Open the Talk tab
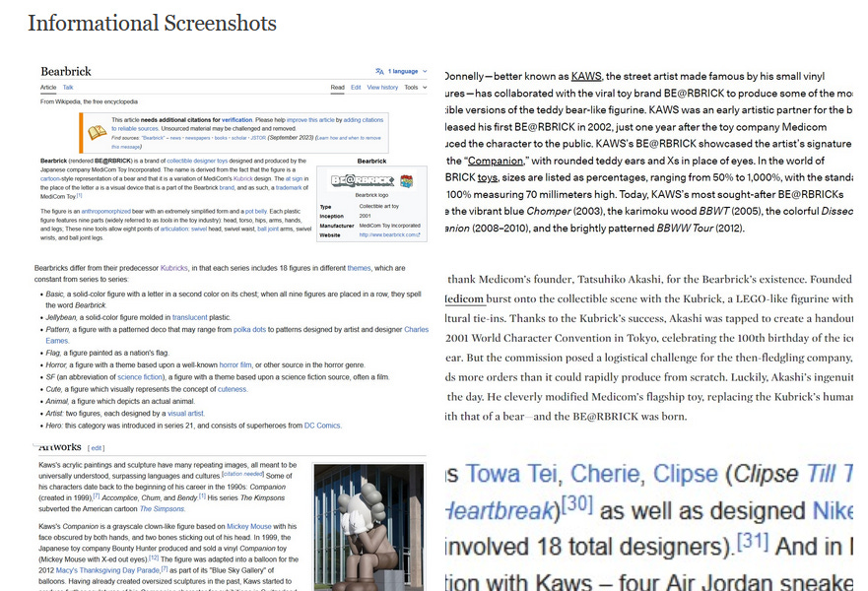 click(x=68, y=88)
